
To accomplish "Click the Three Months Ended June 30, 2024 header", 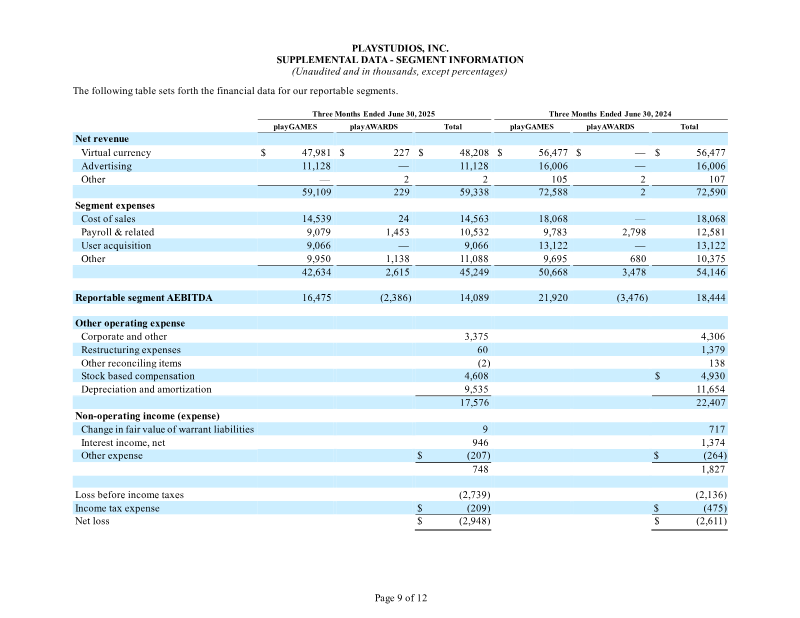I will pyautogui.click(x=610, y=114).
